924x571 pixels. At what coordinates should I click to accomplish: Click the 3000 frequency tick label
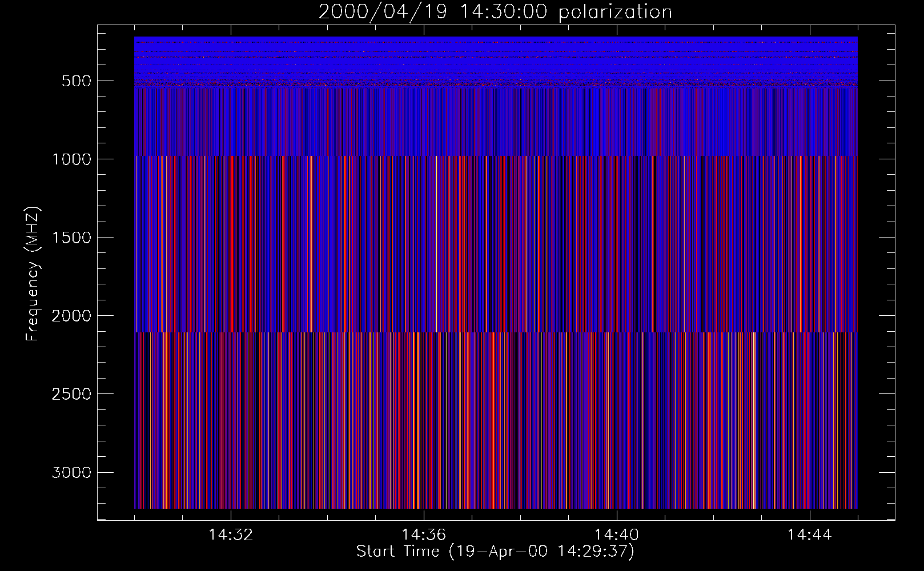click(71, 473)
